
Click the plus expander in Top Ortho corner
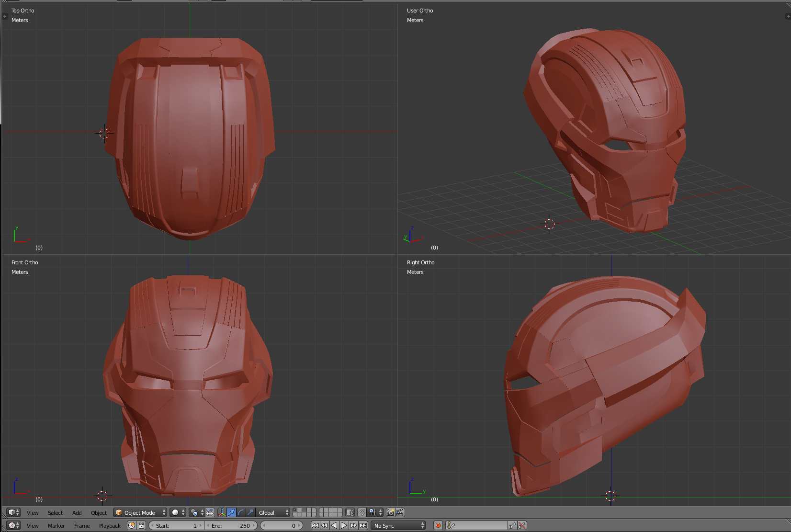pyautogui.click(x=5, y=16)
